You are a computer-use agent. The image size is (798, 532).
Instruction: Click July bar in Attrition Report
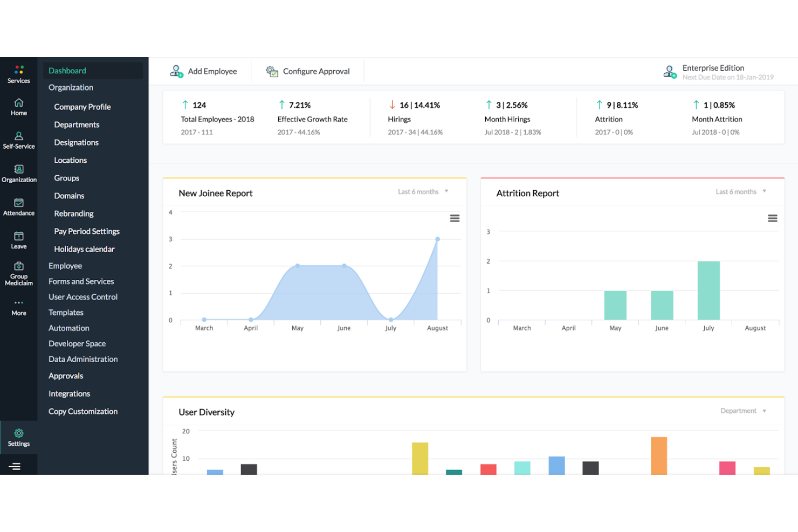coord(708,291)
